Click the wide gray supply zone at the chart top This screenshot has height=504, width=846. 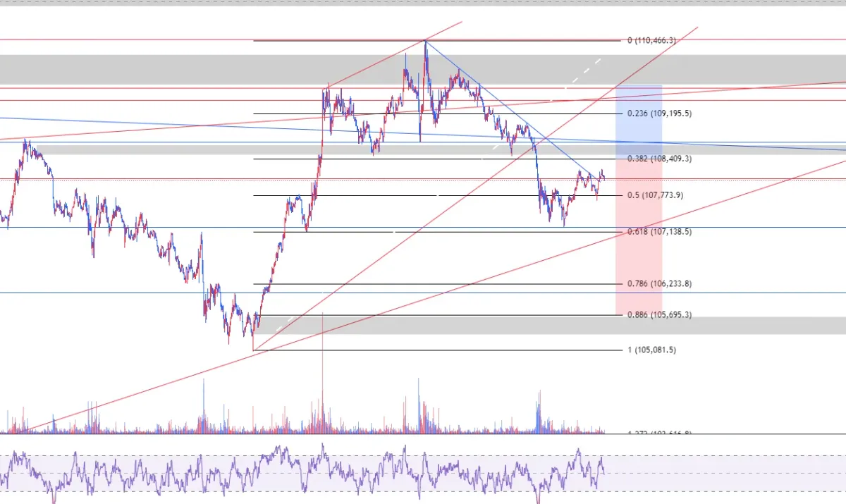pos(423,70)
